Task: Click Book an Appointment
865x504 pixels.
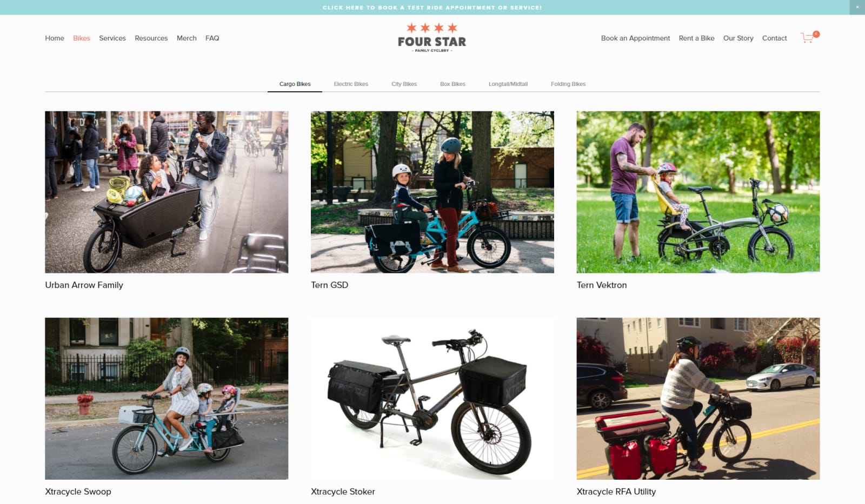Action: (635, 38)
